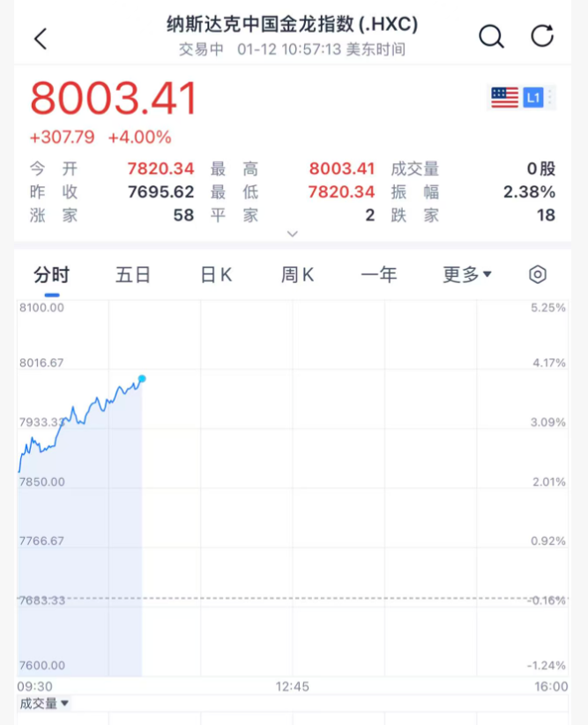
Task: Tap the current price 8003.41
Action: click(114, 99)
